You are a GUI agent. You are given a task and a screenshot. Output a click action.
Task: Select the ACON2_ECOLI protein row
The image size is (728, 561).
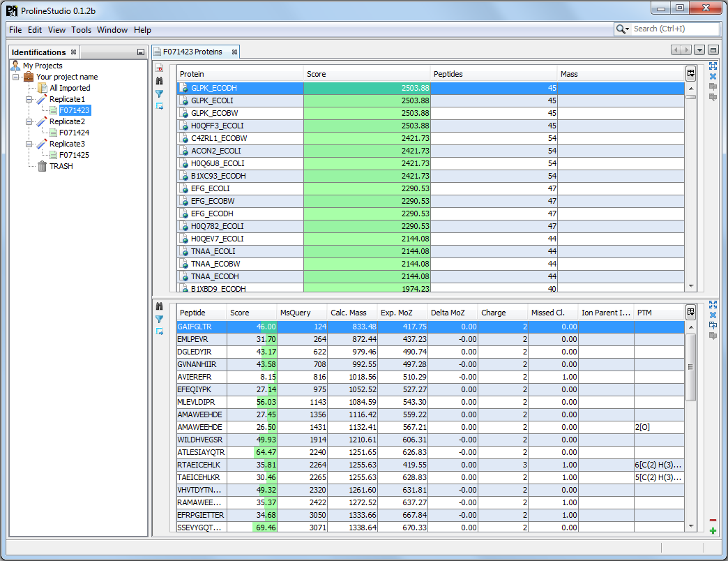coord(215,151)
